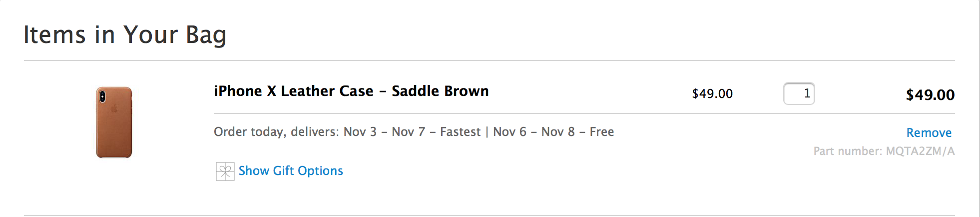The image size is (980, 217).
Task: Click the unit price $49.00
Action: (x=712, y=93)
